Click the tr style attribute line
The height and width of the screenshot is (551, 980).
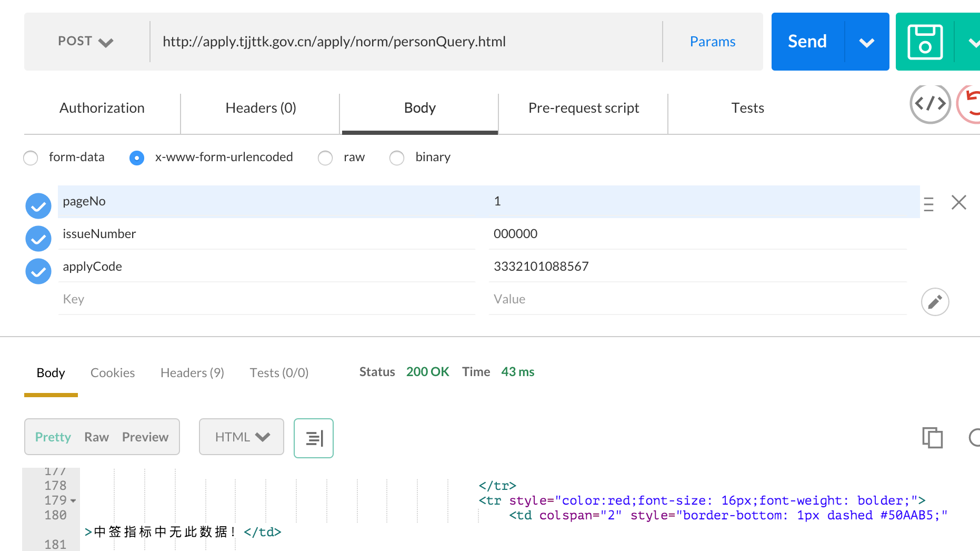702,500
